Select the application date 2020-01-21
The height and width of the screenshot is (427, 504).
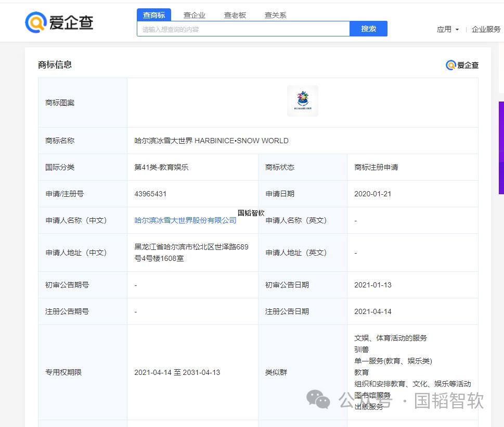(x=372, y=194)
